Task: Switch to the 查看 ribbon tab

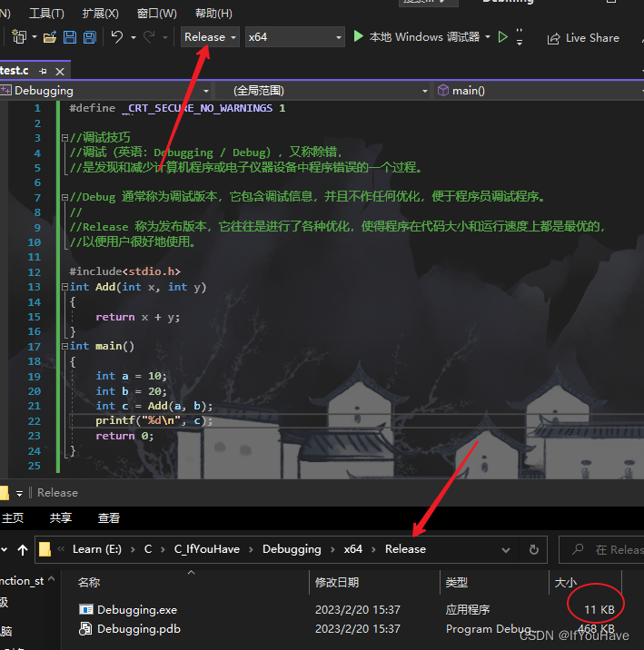Action: [x=109, y=517]
